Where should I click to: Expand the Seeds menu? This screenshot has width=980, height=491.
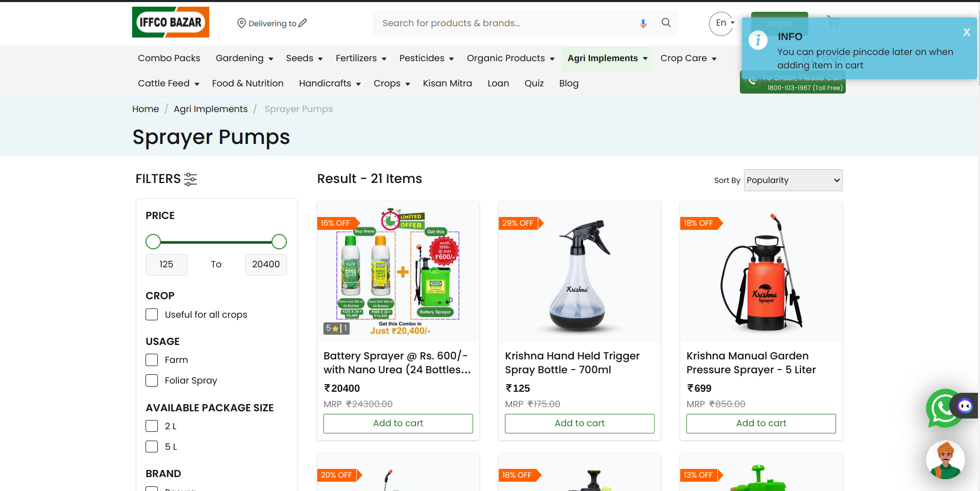click(x=304, y=58)
